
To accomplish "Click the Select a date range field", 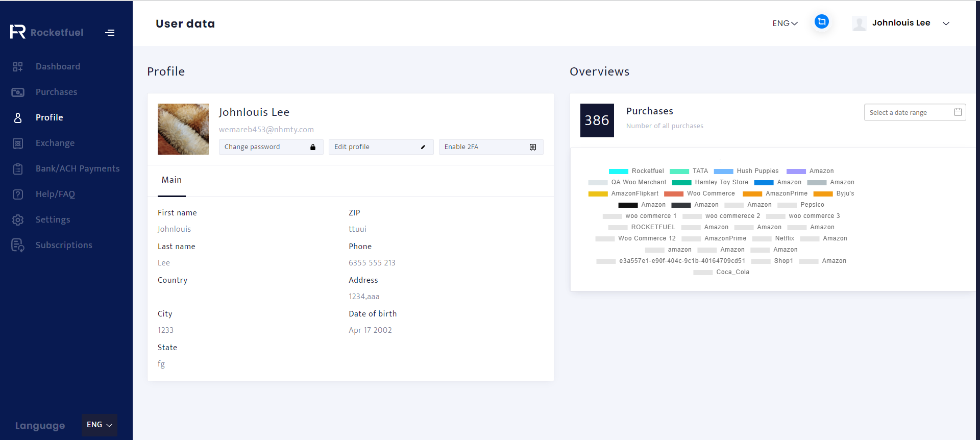I will click(914, 113).
